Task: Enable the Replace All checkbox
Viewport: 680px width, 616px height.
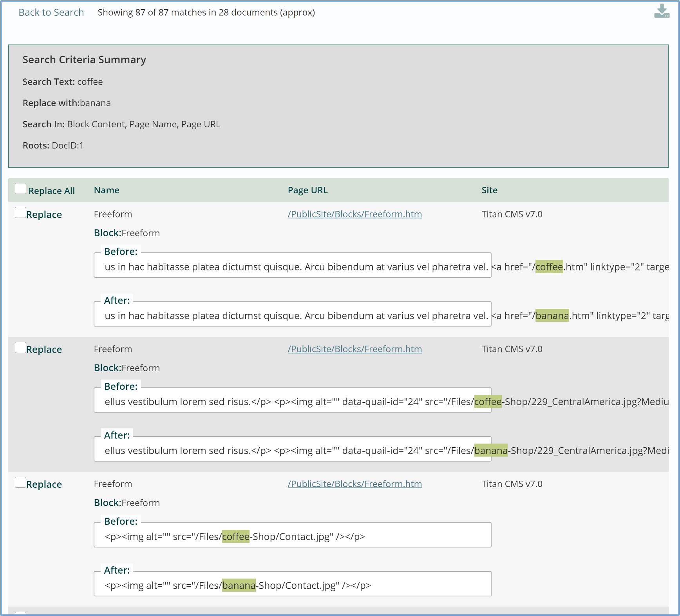Action: coord(21,189)
